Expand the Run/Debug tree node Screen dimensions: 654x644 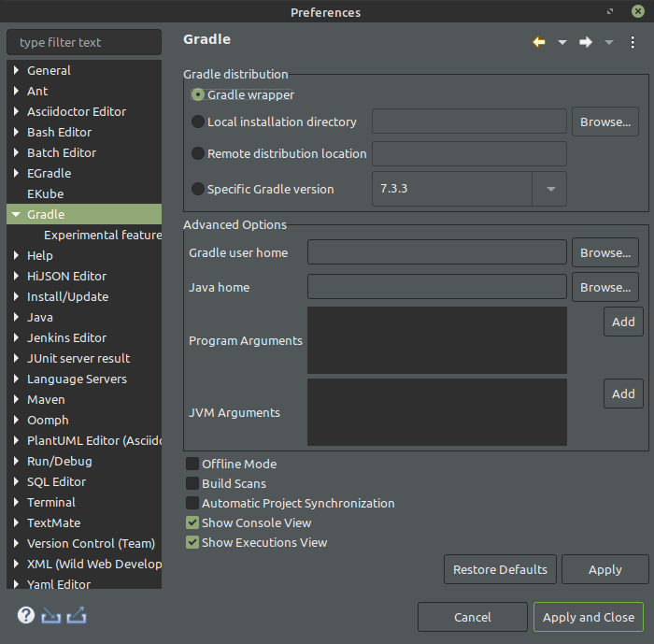(16, 461)
